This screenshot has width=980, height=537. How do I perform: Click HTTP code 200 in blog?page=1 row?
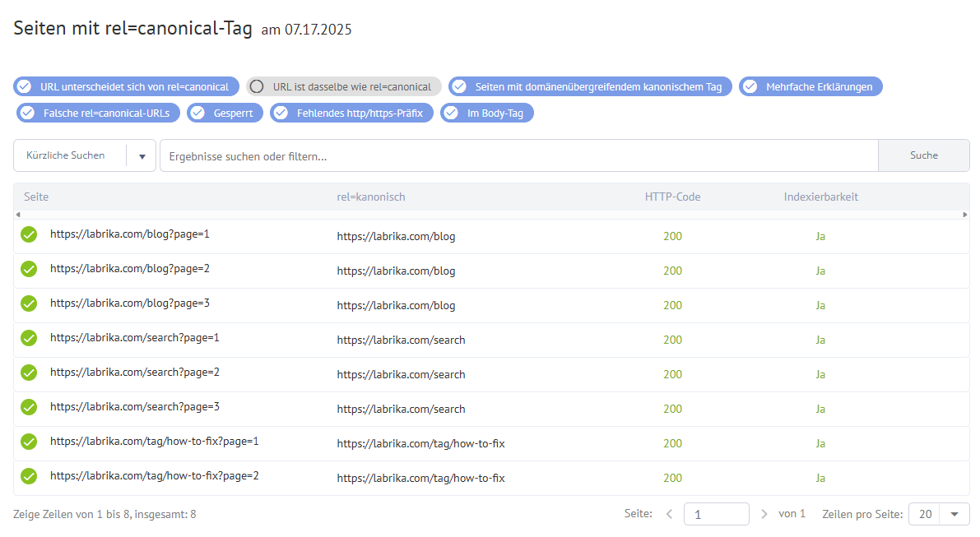pyautogui.click(x=672, y=236)
